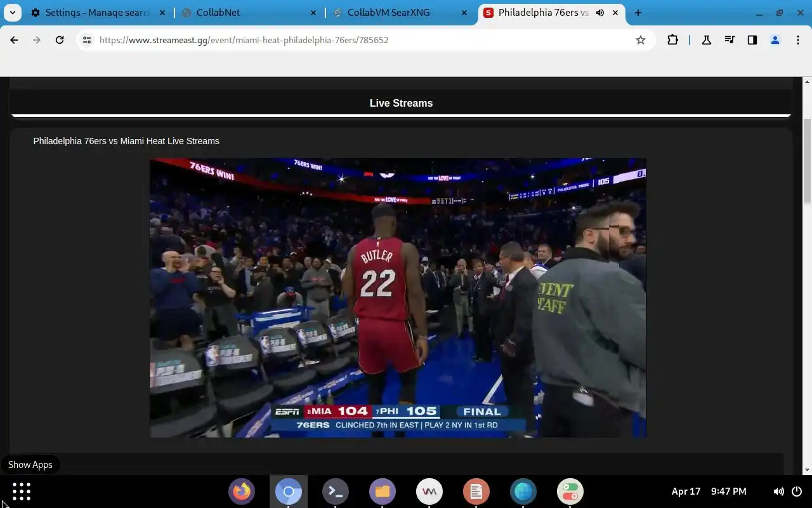Mute the tab audio speaker icon
This screenshot has width=812, height=508.
coord(599,13)
